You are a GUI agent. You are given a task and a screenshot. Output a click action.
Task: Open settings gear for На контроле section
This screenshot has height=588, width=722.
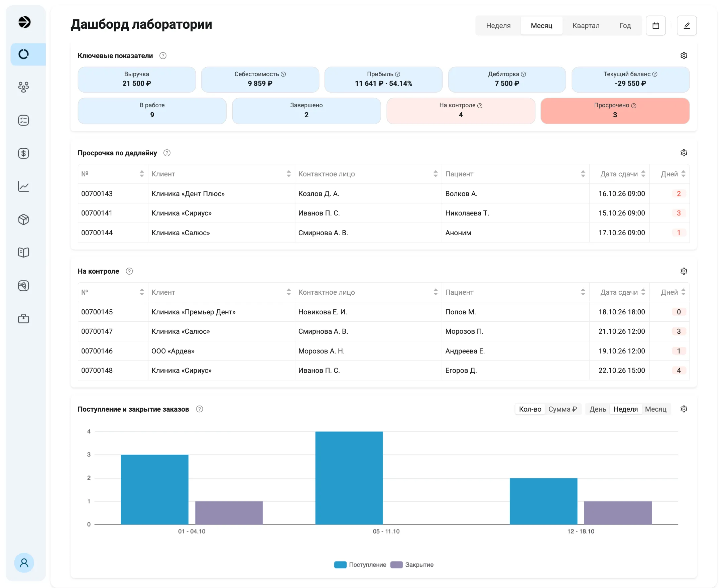pyautogui.click(x=684, y=271)
